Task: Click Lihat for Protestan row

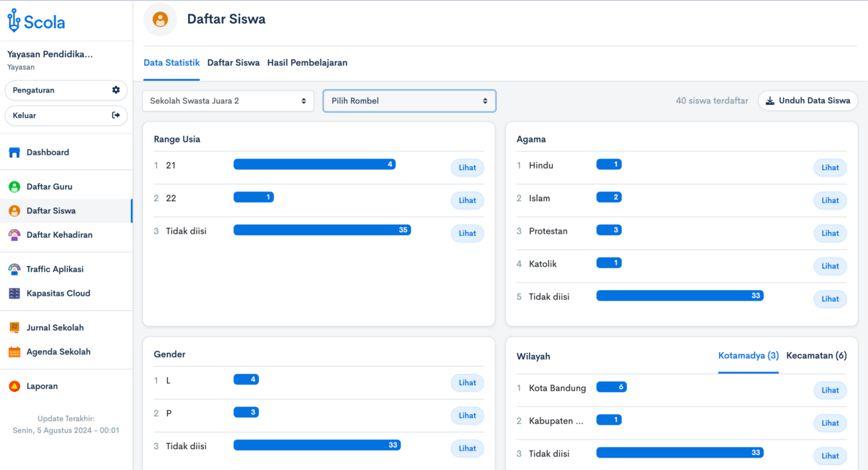Action: point(830,234)
